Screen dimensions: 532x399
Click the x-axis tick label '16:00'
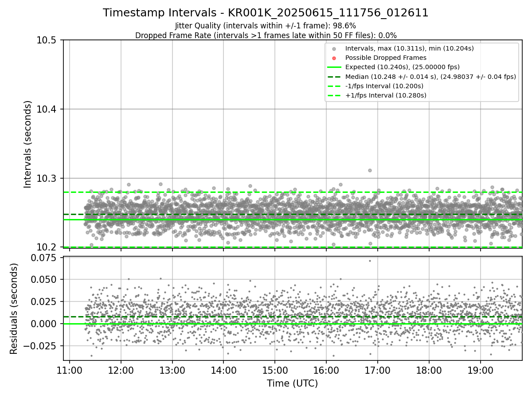click(326, 370)
